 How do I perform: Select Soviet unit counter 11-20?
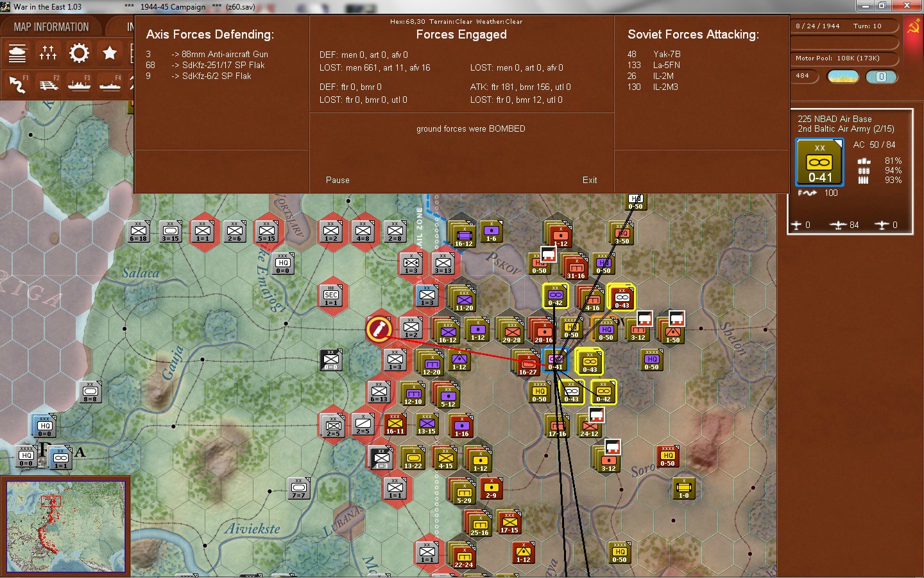tap(464, 300)
